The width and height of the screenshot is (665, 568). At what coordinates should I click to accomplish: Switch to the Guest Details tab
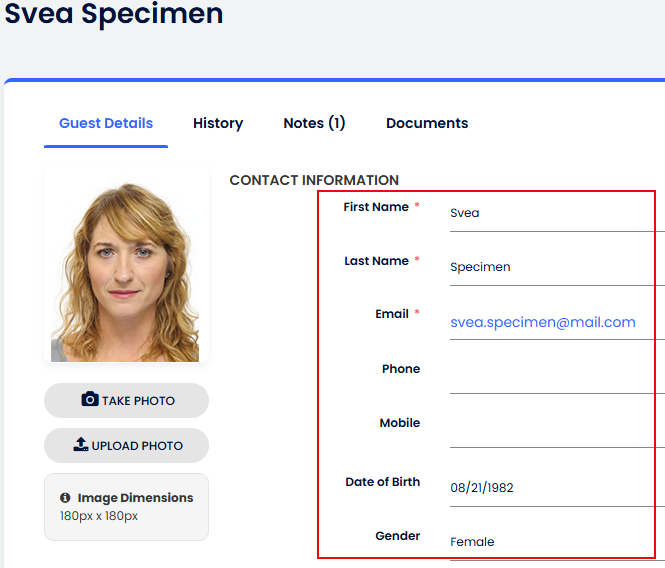click(106, 123)
